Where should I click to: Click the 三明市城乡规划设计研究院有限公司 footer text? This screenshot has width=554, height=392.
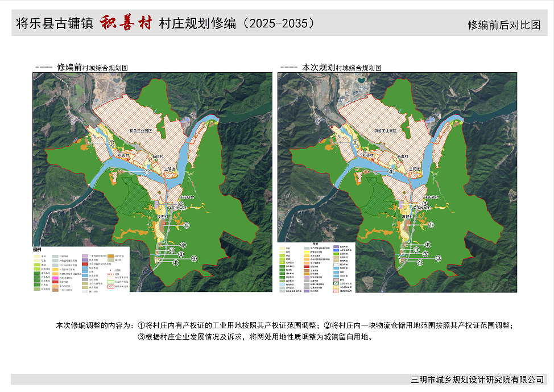pyautogui.click(x=477, y=379)
